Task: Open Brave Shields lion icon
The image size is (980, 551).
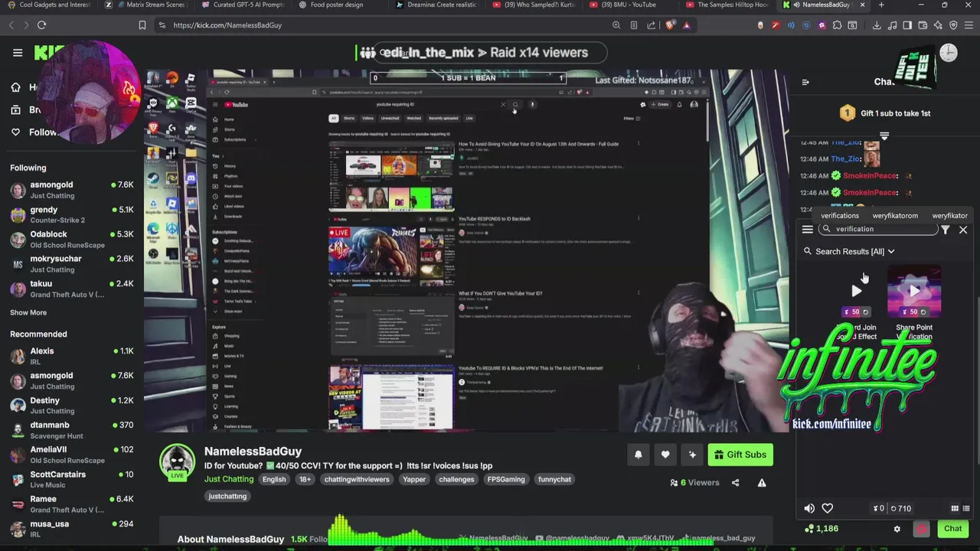Action: (x=670, y=25)
